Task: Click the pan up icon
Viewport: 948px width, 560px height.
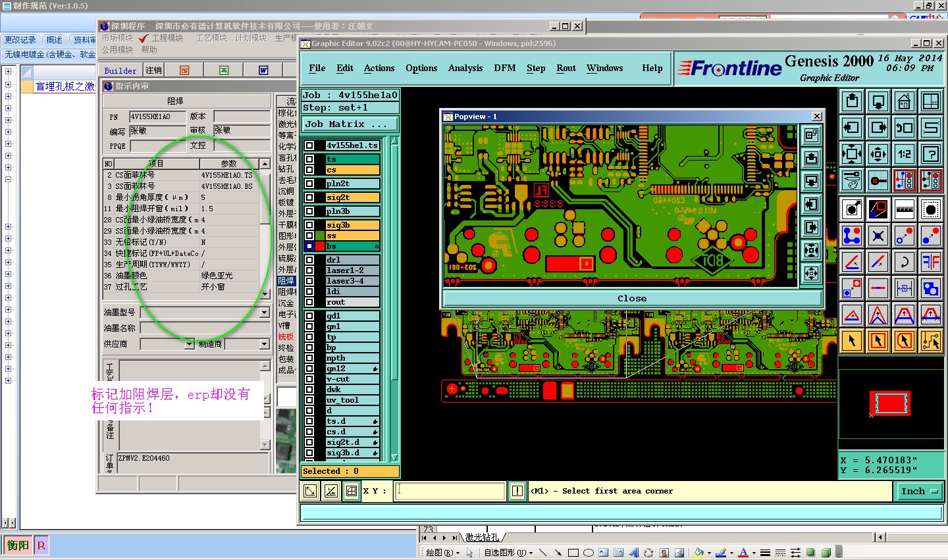Action: [852, 101]
